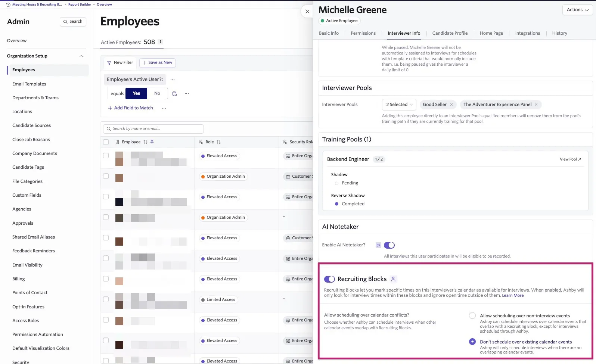Click Add Field to Match

coord(130,108)
